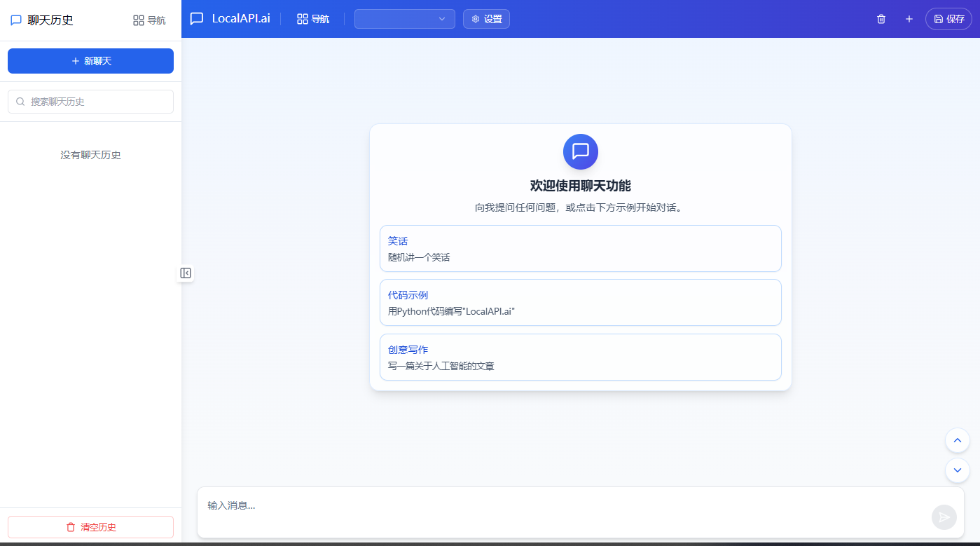This screenshot has width=980, height=546.
Task: Click the trash icon in the top bar
Action: coord(881,19)
